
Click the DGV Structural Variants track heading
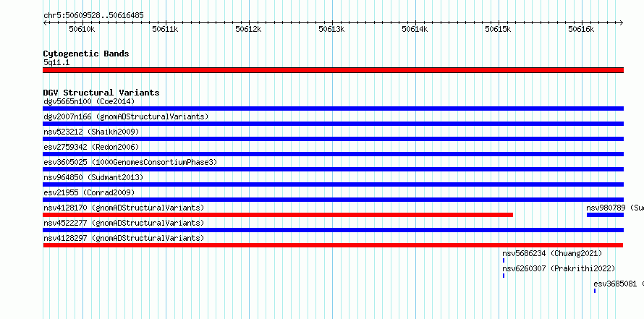tap(101, 93)
